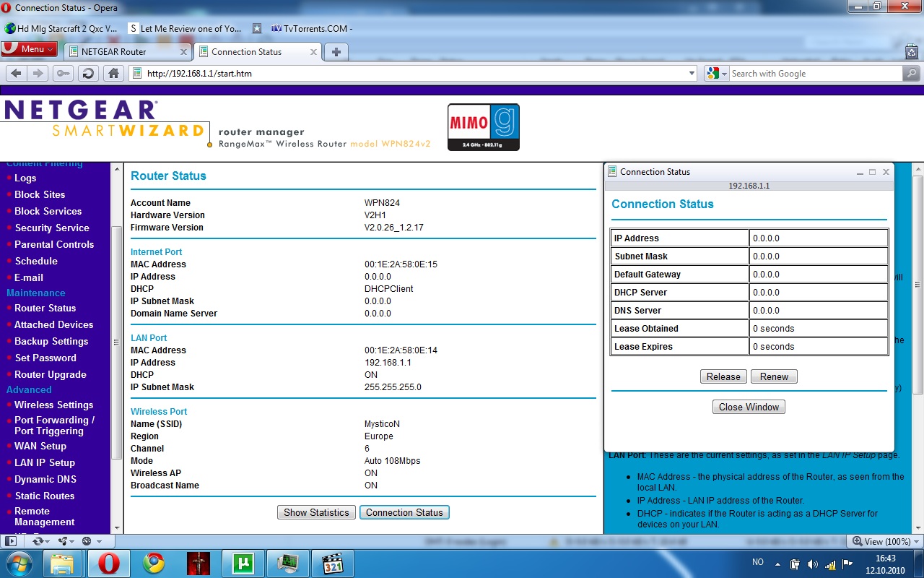This screenshot has height=578, width=924.
Task: Open Router Upgrade in the sidebar
Action: click(51, 374)
